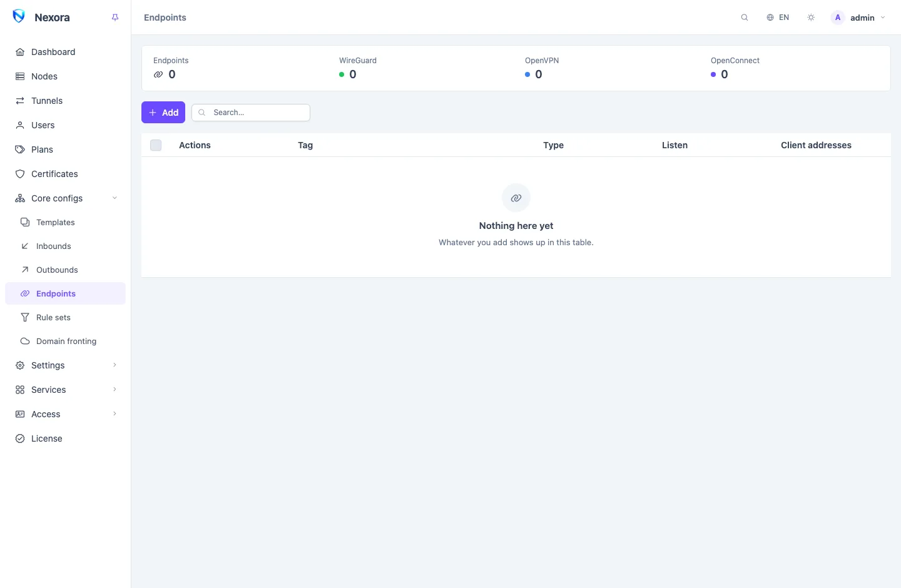Expand the Services submenu chevron

click(x=115, y=390)
